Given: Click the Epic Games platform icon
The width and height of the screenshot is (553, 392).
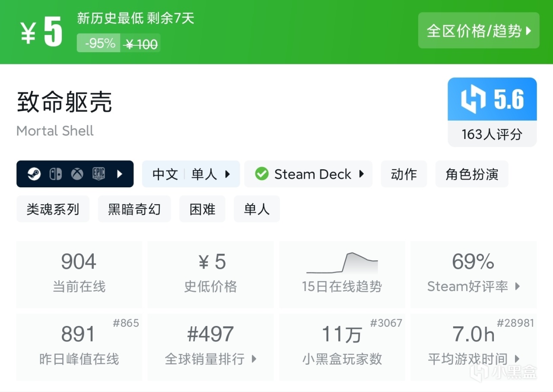Looking at the screenshot, I should pos(99,174).
